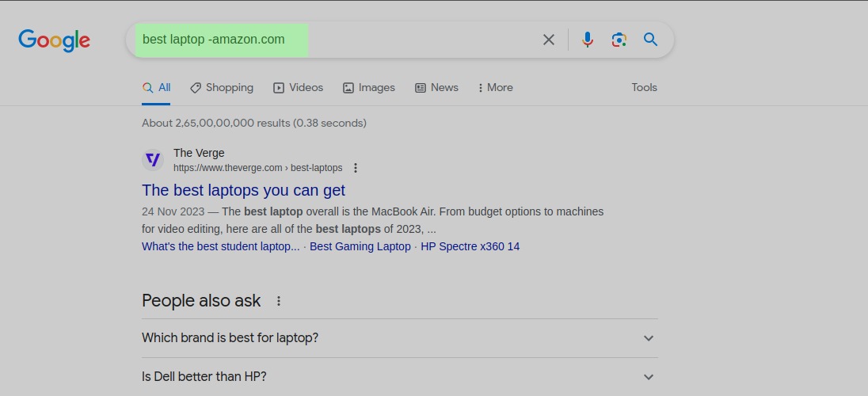Start voice search with microphone icon
The width and height of the screenshot is (868, 396).
[588, 40]
